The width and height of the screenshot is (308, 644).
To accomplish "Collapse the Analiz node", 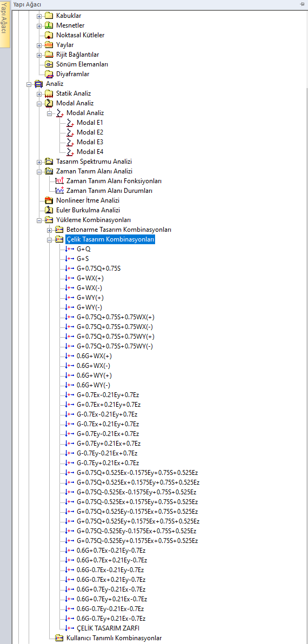I will coord(29,84).
